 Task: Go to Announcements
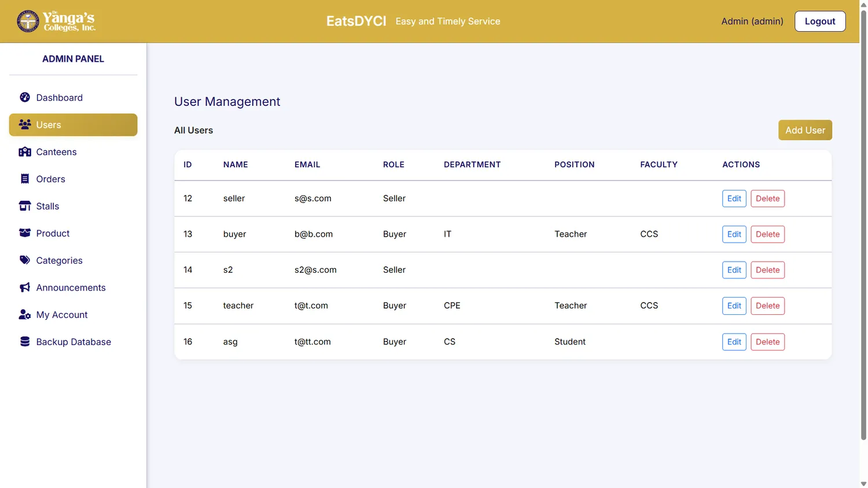pos(73,288)
